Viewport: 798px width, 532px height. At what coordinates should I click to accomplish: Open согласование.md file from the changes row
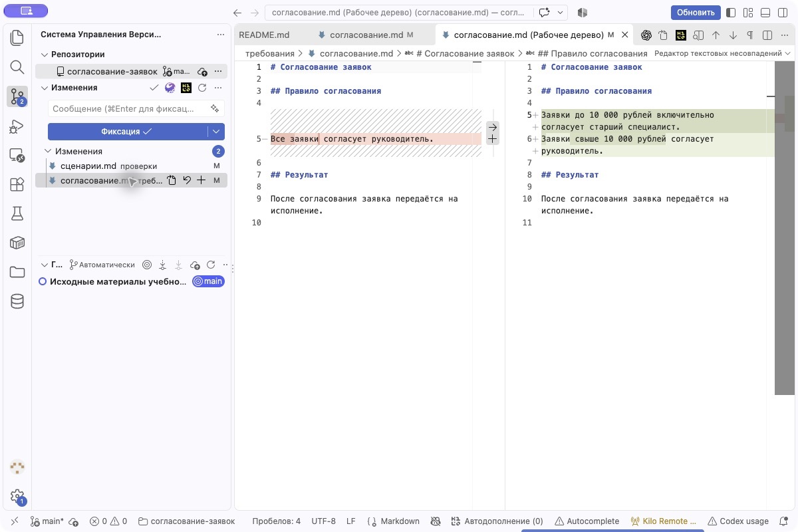click(x=172, y=180)
